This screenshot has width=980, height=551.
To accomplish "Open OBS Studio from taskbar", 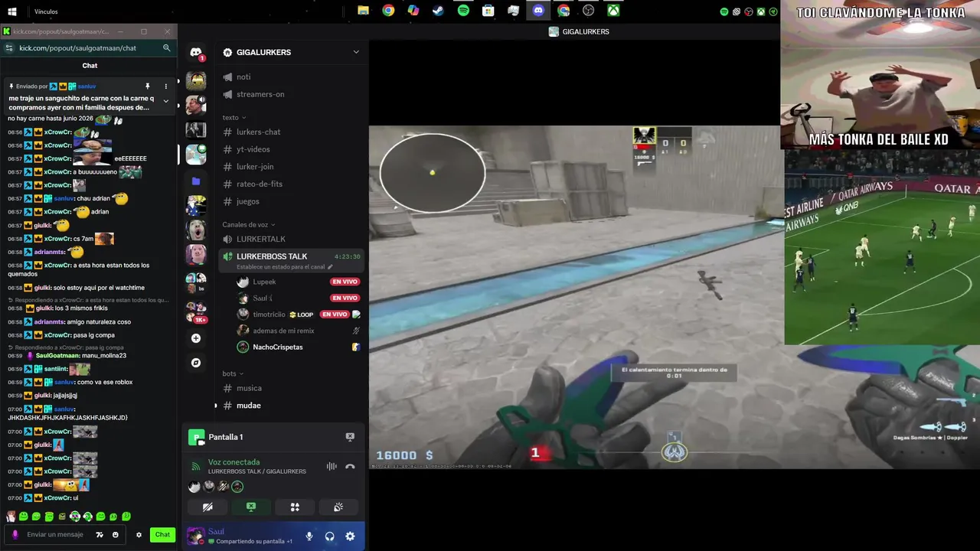I will pos(588,11).
